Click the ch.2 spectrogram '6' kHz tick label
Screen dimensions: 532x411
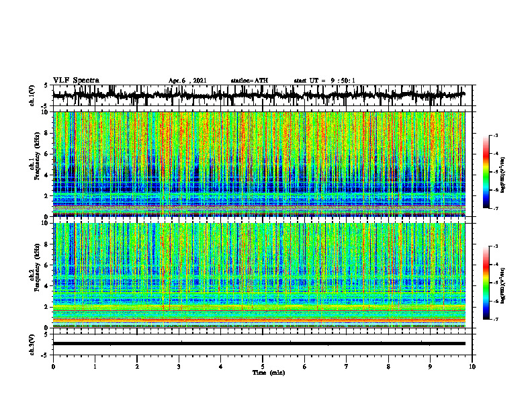pos(47,265)
